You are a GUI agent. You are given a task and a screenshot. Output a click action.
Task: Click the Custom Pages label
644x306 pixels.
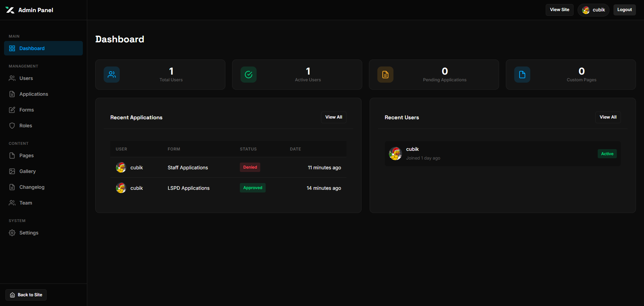coord(582,80)
